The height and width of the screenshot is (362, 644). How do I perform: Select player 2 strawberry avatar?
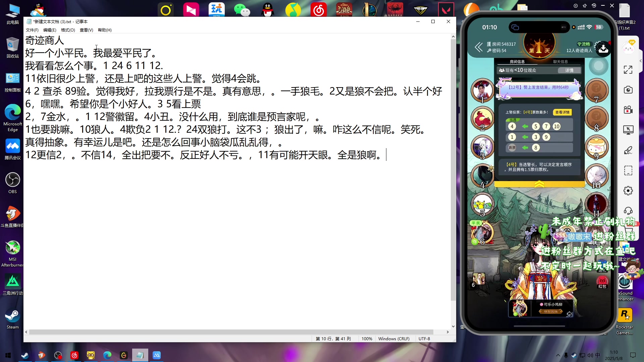tap(482, 118)
